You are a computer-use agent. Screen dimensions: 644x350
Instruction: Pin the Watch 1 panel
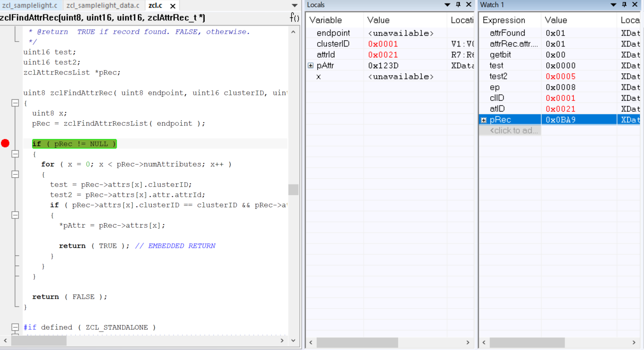pyautogui.click(x=624, y=5)
